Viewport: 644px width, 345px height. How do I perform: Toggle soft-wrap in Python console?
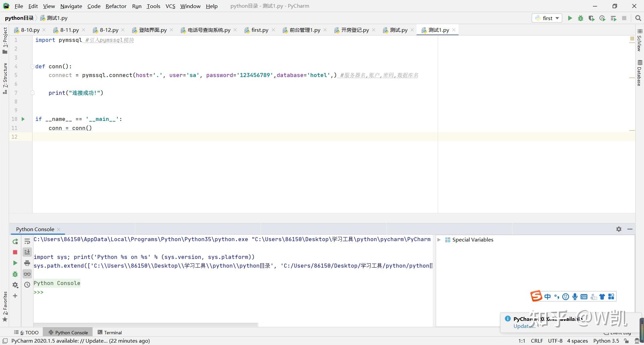pos(27,241)
